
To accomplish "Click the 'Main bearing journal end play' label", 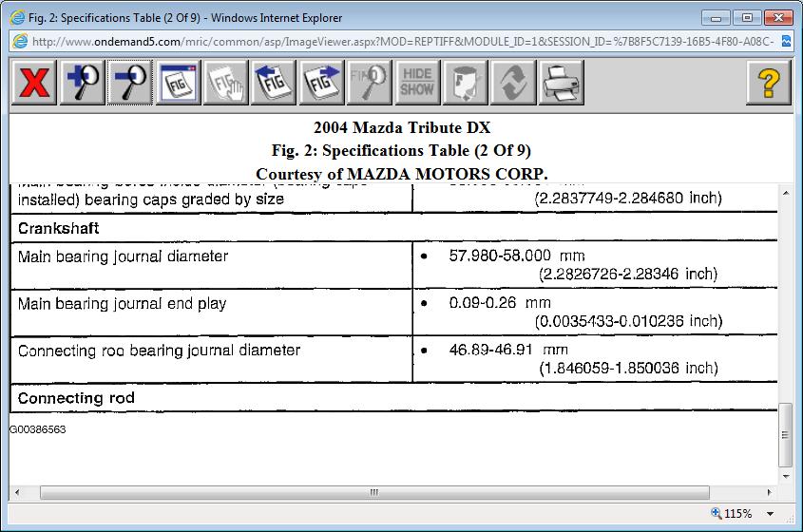I will point(122,304).
